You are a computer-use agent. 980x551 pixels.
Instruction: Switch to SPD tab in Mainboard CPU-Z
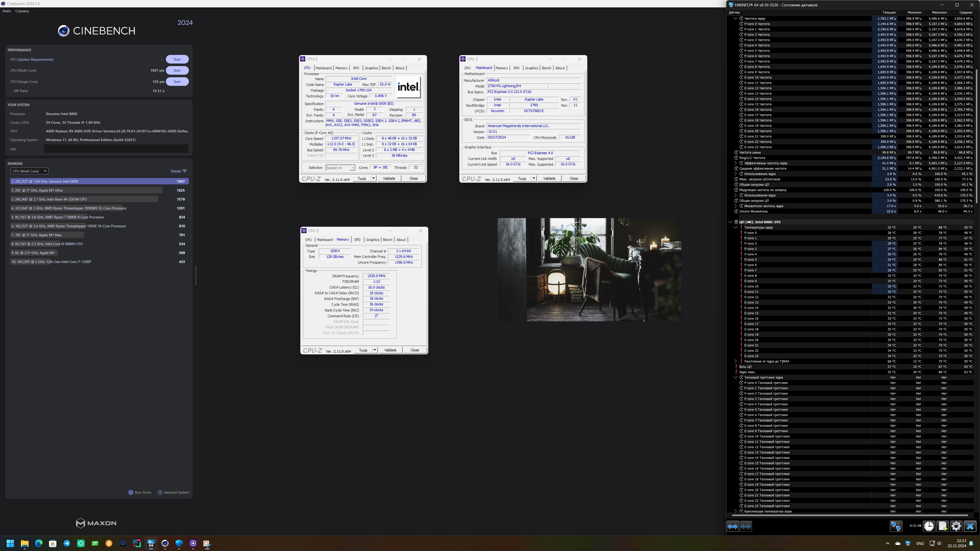coord(516,68)
